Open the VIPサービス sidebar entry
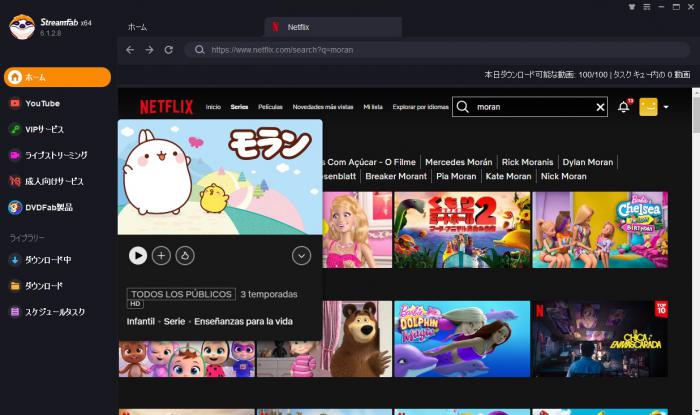 (37, 129)
